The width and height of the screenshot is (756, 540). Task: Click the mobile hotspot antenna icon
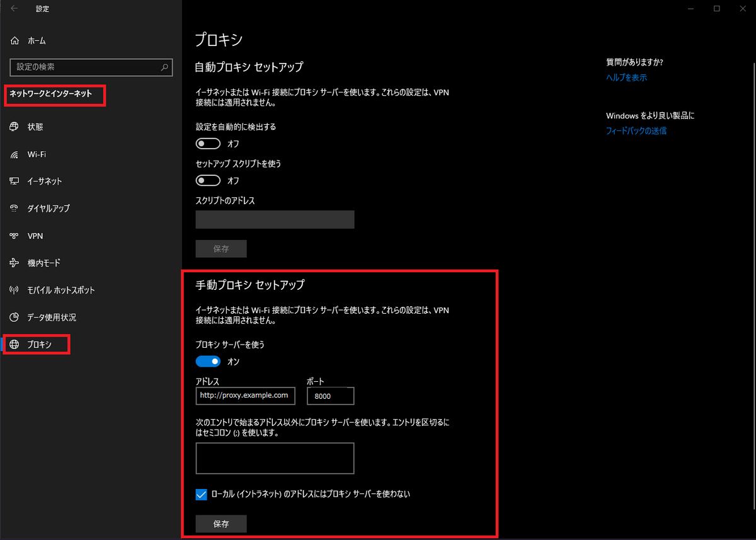click(x=14, y=290)
